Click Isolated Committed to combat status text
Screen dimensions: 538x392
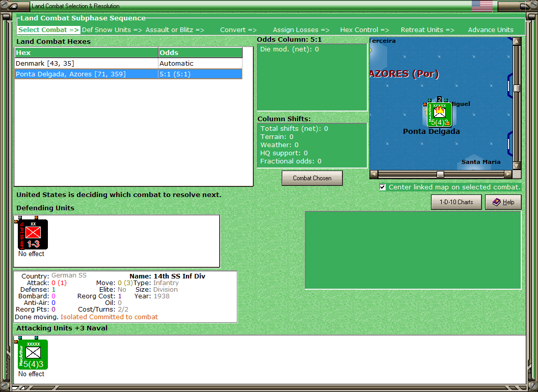pyautogui.click(x=109, y=317)
